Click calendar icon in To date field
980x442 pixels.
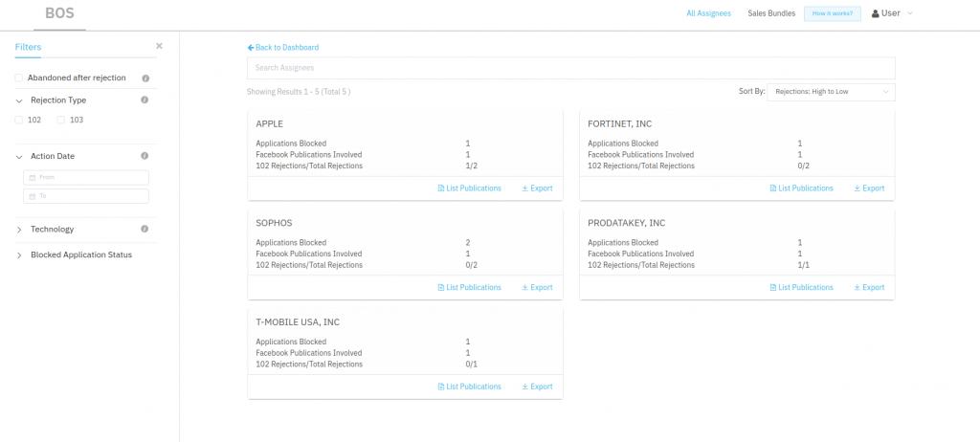point(33,196)
